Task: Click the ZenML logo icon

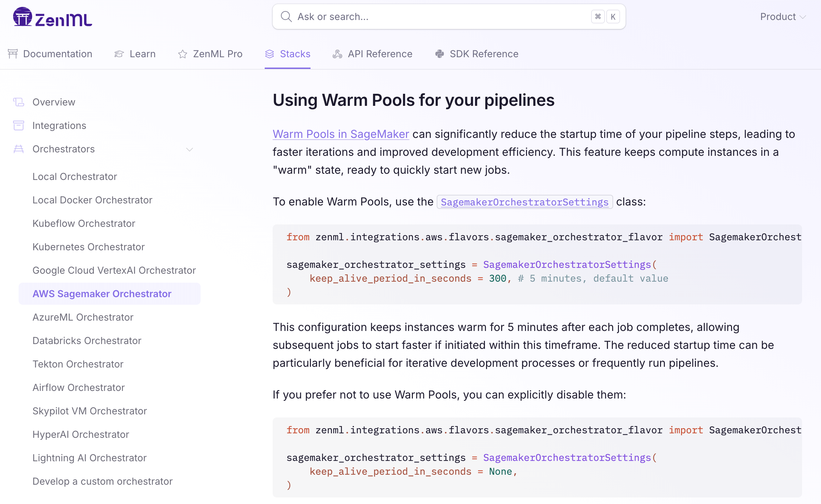Action: 23,17
